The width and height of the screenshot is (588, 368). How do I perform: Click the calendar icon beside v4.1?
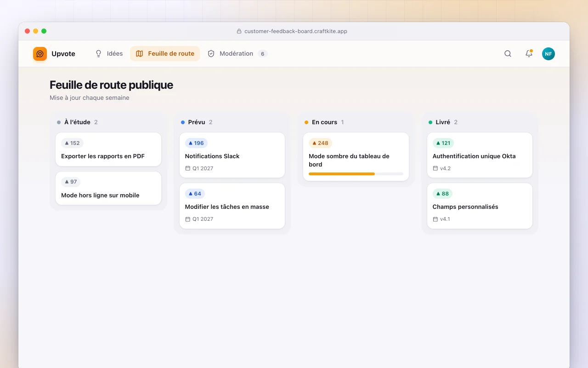435,219
